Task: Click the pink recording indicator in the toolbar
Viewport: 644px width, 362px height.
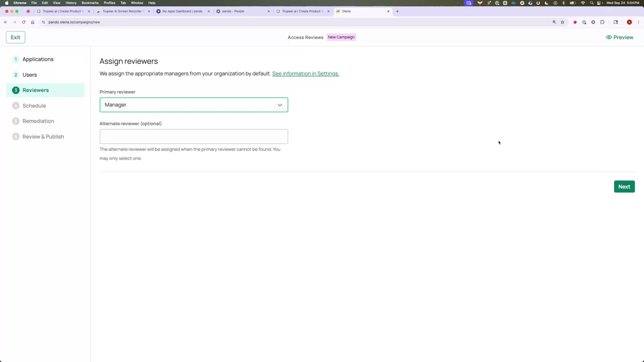Action: (x=575, y=22)
